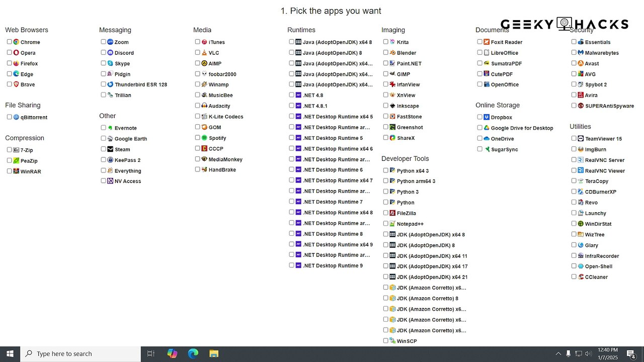Open File Explorer from the taskbar
The height and width of the screenshot is (362, 644).
click(x=214, y=354)
